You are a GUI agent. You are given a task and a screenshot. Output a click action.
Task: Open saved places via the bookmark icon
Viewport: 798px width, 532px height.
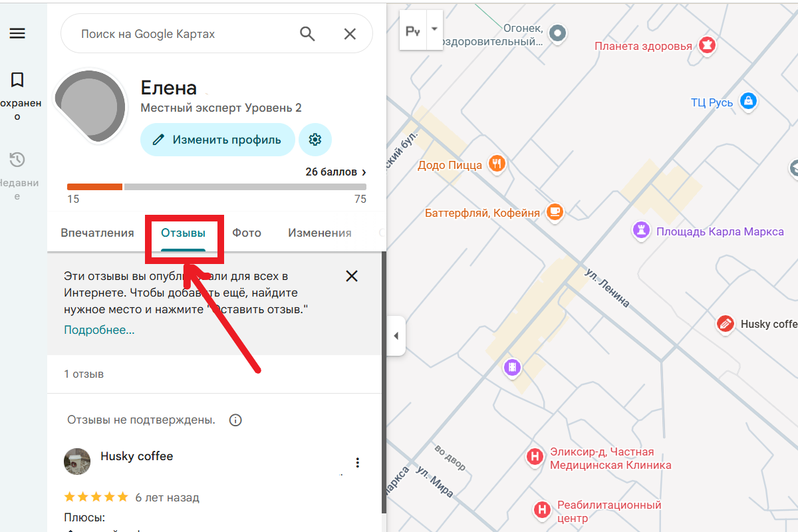pyautogui.click(x=17, y=80)
